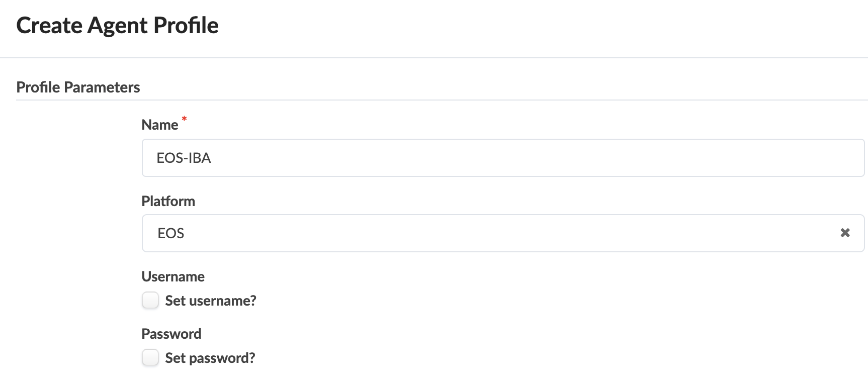This screenshot has width=868, height=385.
Task: Check the Set username checkbox
Action: (150, 301)
